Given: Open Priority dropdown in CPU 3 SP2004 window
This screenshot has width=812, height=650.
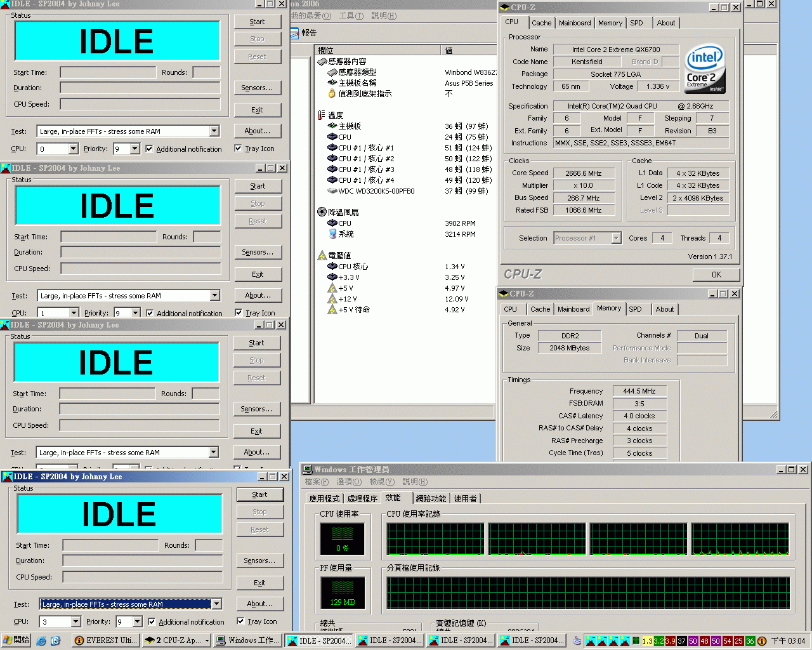Looking at the screenshot, I should (x=137, y=622).
